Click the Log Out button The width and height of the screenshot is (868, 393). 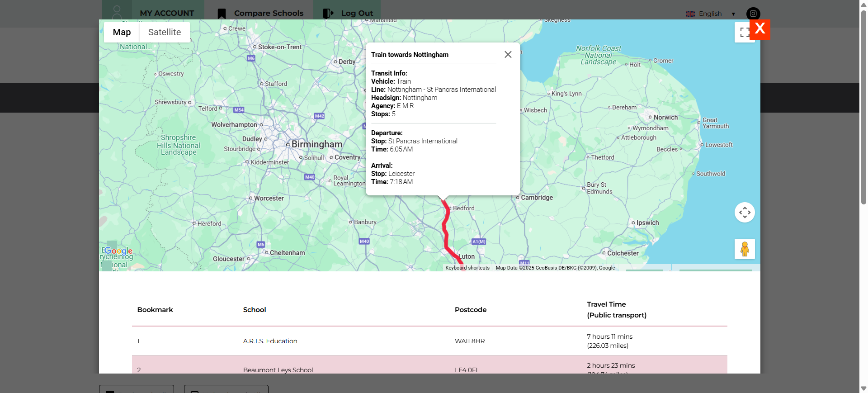tap(348, 13)
